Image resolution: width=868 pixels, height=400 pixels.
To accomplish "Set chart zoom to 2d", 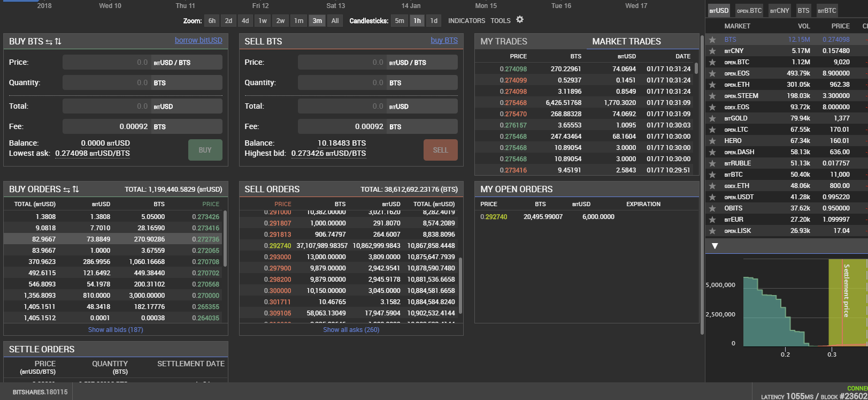I will click(229, 21).
